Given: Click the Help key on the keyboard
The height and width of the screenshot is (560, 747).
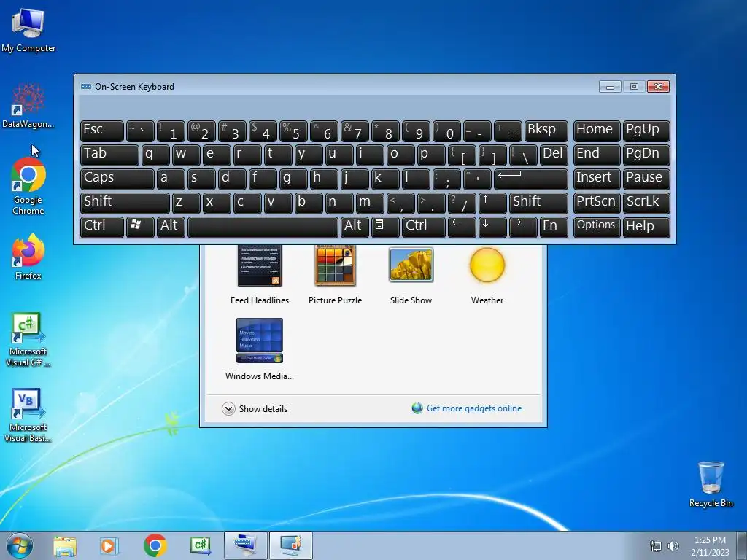Looking at the screenshot, I should click(x=646, y=227).
